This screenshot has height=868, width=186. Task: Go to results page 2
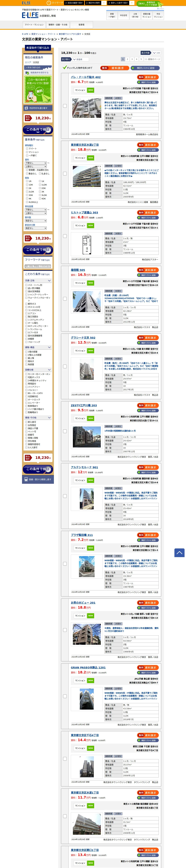[128, 59]
